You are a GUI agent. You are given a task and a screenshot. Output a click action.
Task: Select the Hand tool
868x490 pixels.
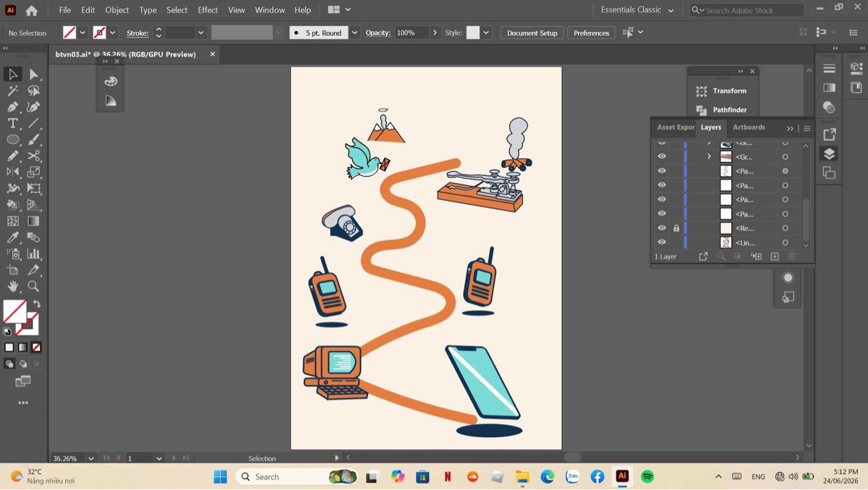[13, 287]
